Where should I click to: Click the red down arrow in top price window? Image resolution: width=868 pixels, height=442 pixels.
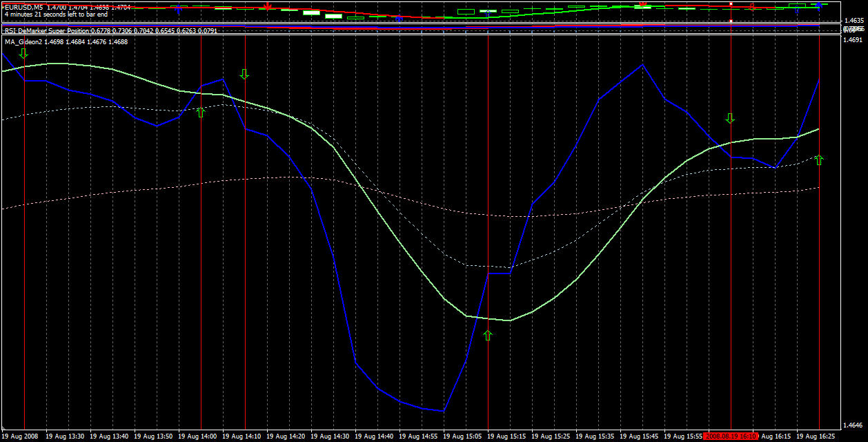click(x=268, y=6)
